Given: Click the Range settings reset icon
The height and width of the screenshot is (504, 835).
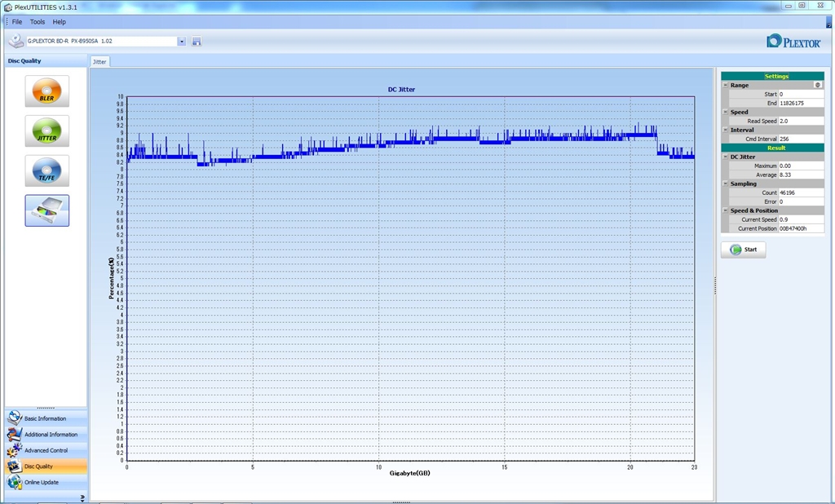Looking at the screenshot, I should point(817,85).
